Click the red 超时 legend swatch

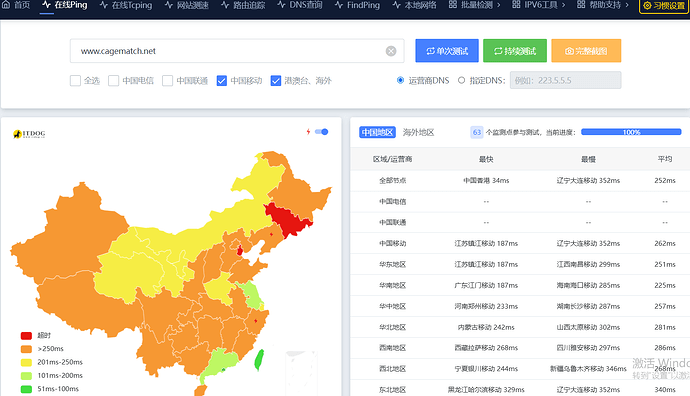(x=26, y=336)
